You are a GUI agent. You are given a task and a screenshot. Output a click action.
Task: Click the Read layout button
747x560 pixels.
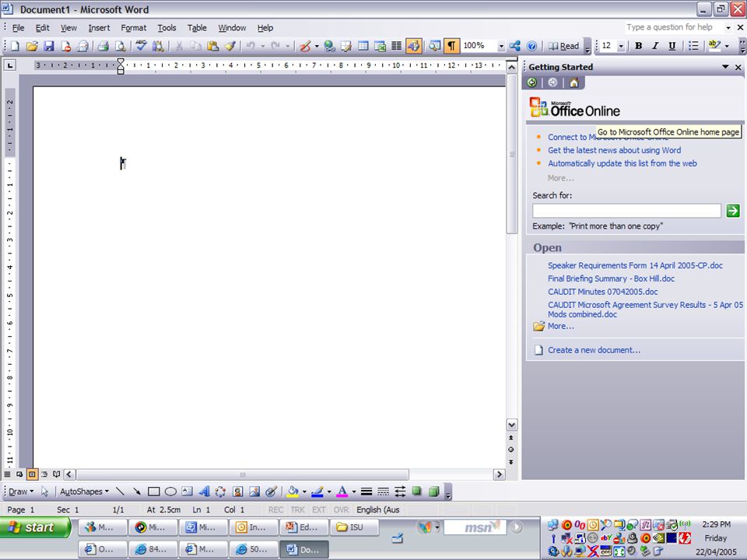(563, 46)
